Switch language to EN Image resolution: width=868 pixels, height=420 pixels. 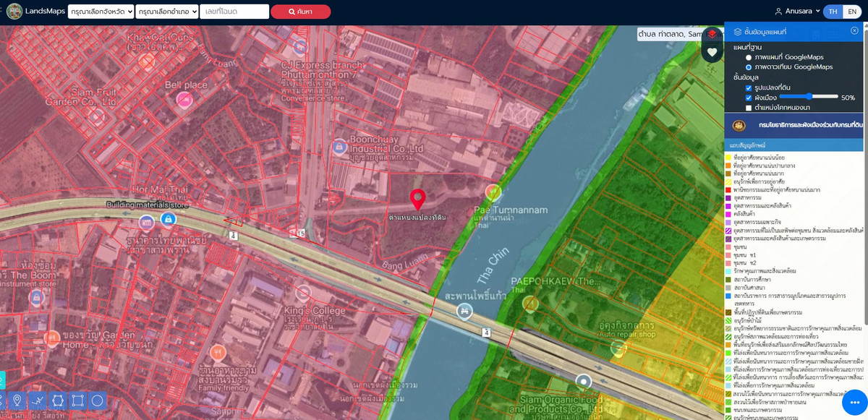click(852, 12)
